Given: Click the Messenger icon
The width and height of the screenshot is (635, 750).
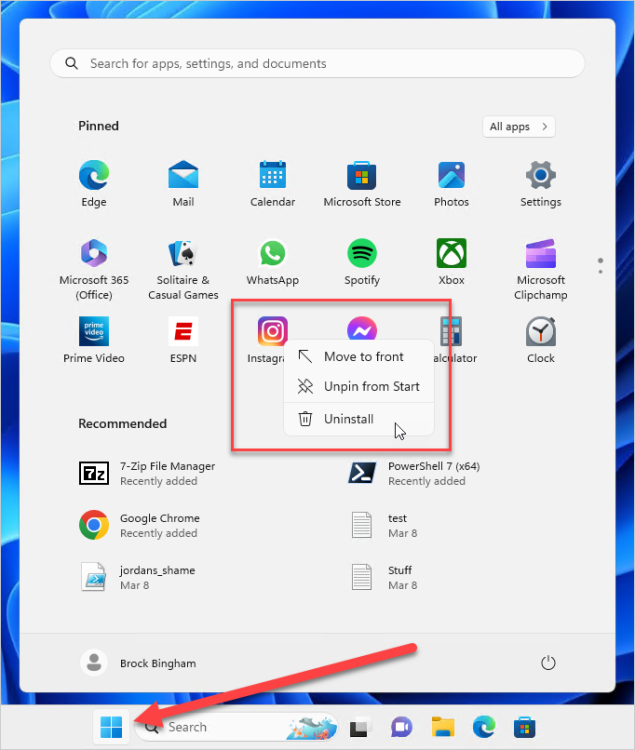Looking at the screenshot, I should click(362, 328).
